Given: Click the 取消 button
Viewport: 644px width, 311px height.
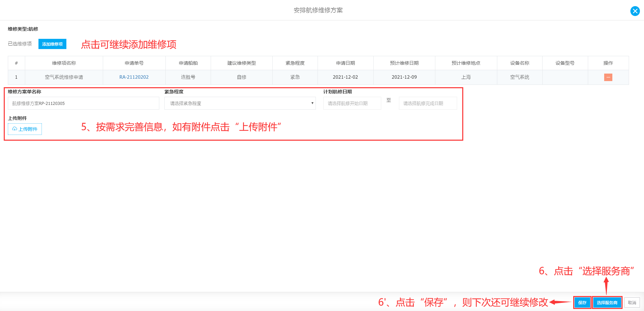Looking at the screenshot, I should tap(632, 302).
